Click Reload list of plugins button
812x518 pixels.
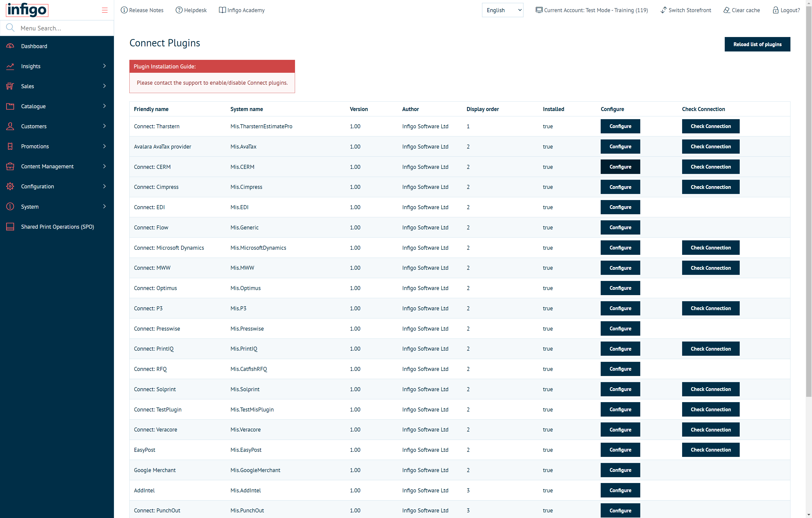coord(757,44)
